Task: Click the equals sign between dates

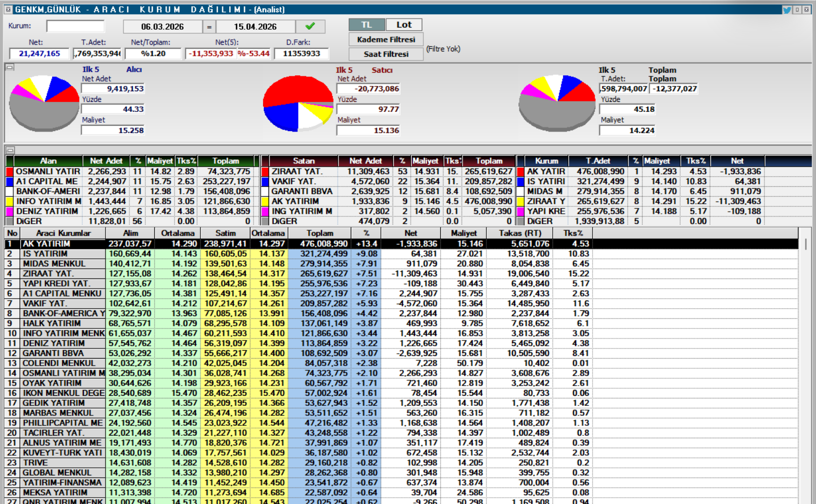Action: point(209,27)
